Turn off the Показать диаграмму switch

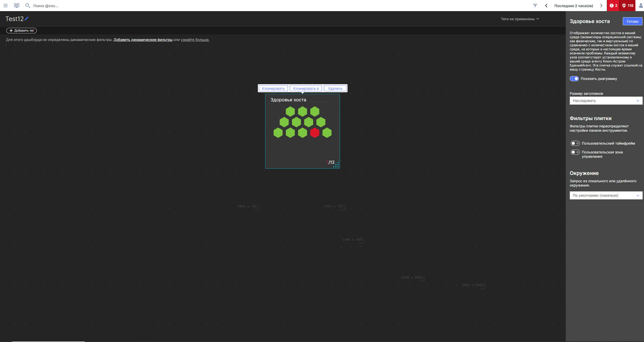tap(574, 79)
